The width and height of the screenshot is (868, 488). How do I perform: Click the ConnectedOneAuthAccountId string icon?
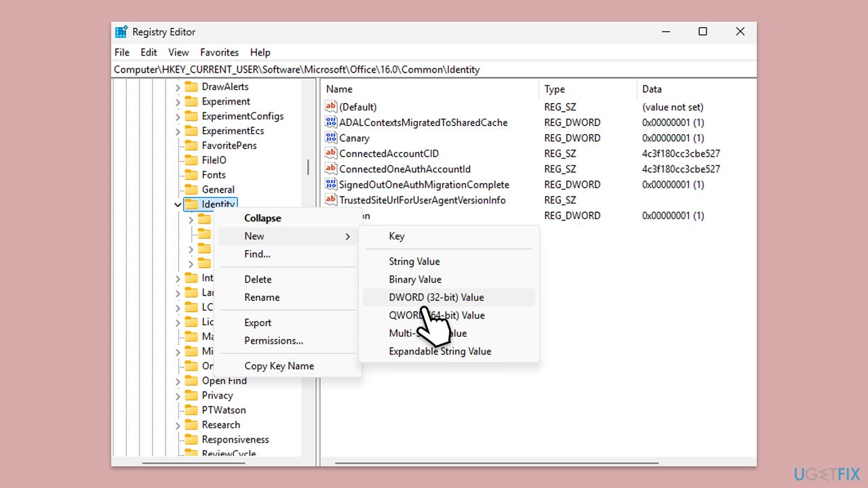(331, 169)
